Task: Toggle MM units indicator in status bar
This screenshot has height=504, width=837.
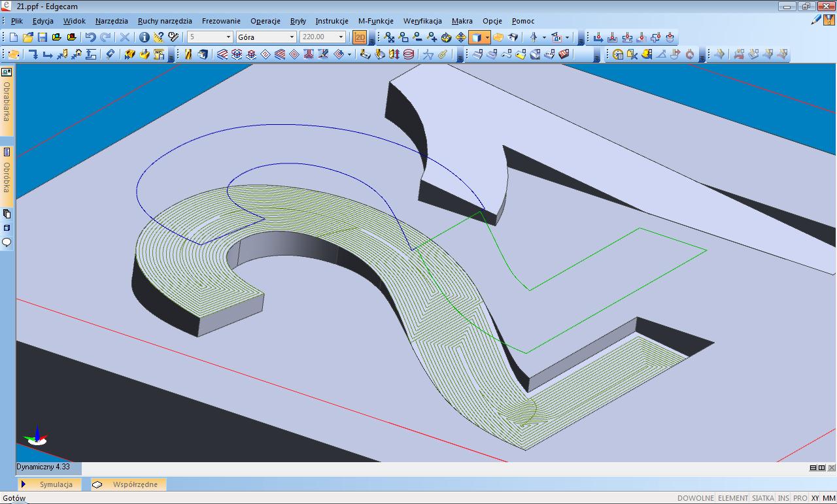Action: pyautogui.click(x=829, y=498)
